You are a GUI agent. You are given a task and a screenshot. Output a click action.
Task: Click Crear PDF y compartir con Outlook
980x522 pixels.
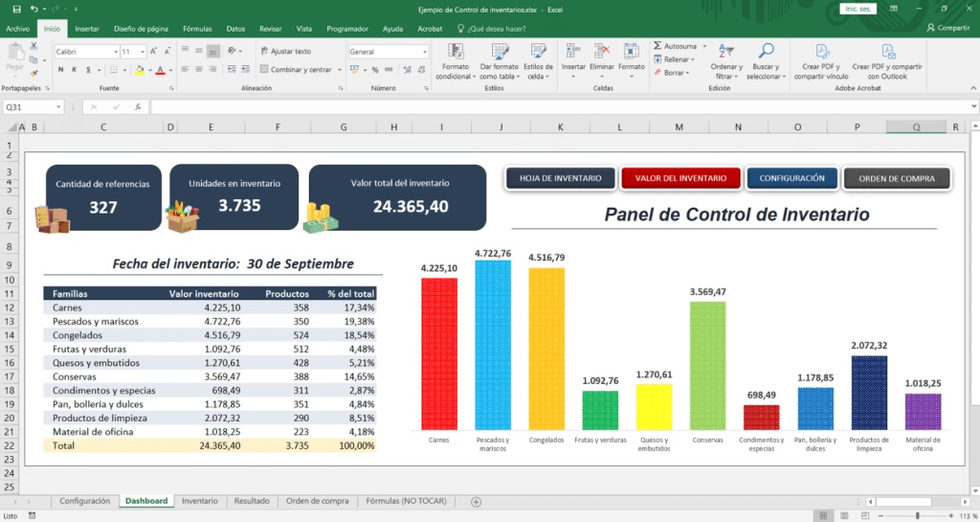(x=887, y=61)
